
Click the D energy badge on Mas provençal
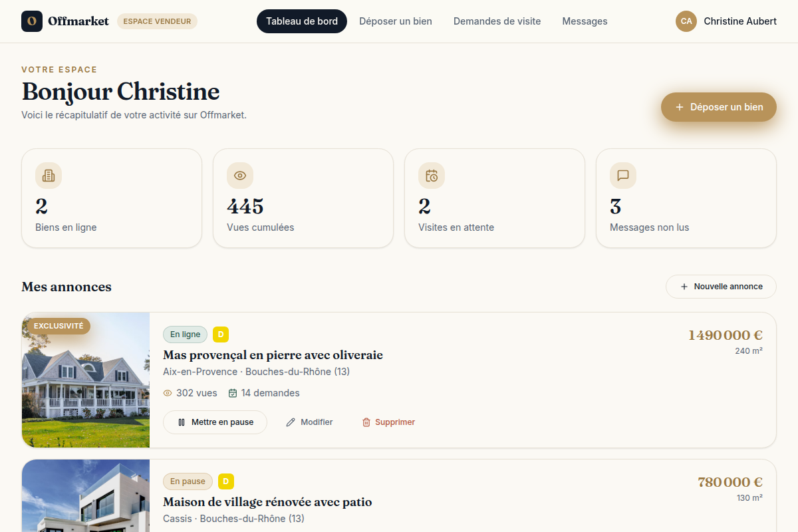[221, 334]
